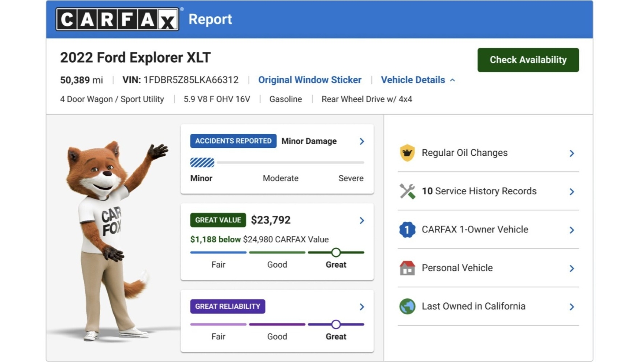
Task: Click the blue 1-Owner badge icon
Action: [407, 230]
